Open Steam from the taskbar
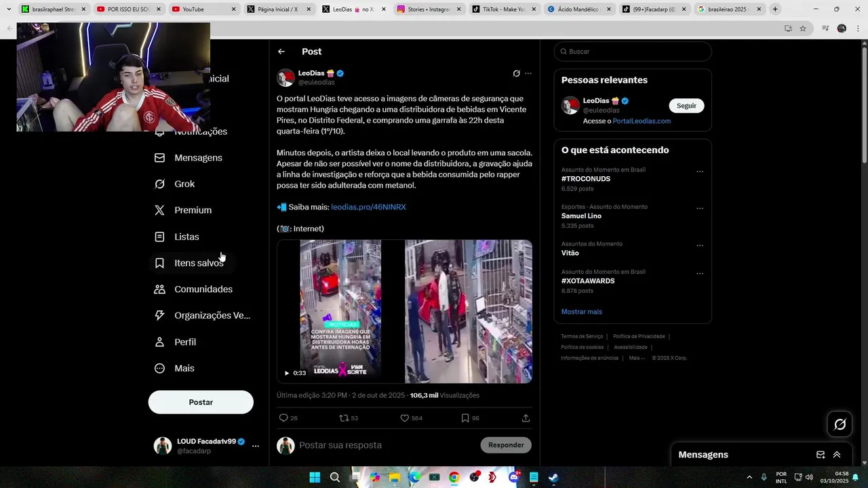Viewport: 868px width, 488px height. click(553, 477)
